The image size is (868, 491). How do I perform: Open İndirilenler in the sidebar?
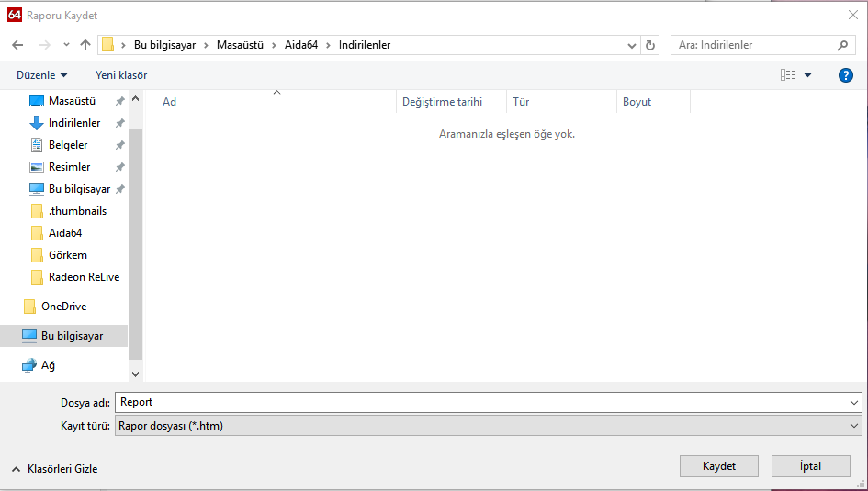click(74, 123)
